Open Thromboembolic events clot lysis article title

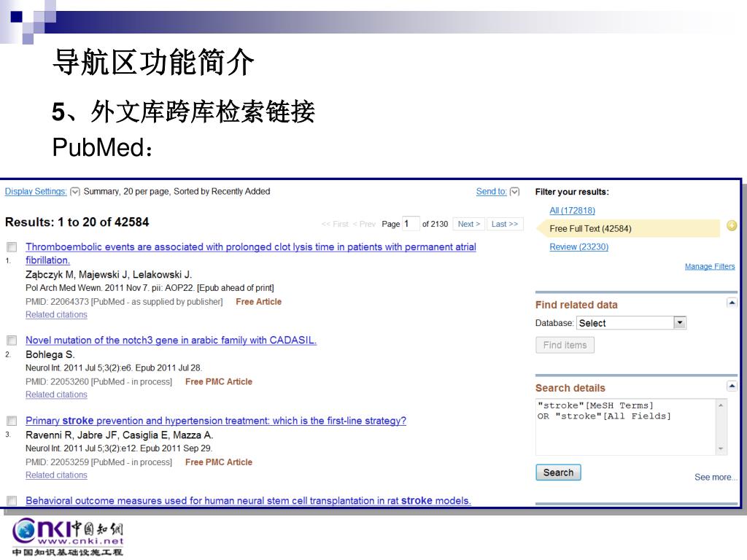(x=251, y=253)
